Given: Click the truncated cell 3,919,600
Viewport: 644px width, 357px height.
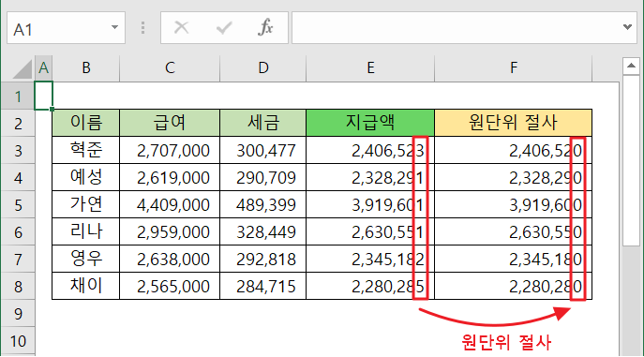Looking at the screenshot, I should (x=513, y=204).
